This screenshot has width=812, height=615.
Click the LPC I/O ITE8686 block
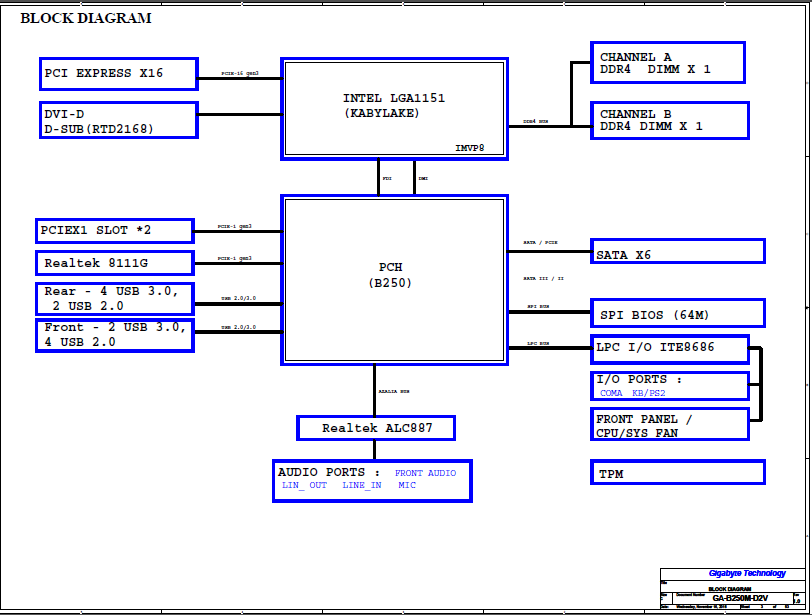(669, 350)
